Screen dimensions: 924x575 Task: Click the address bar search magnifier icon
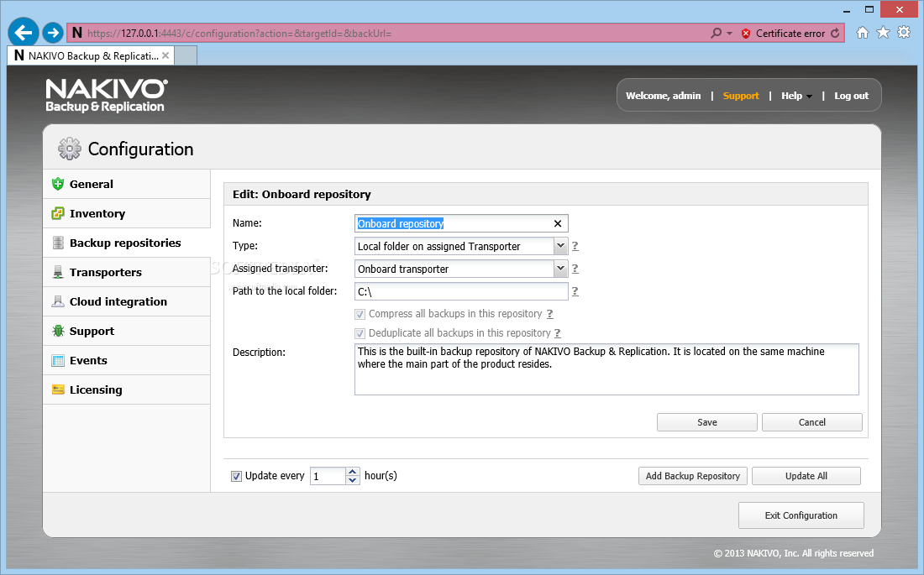[x=716, y=33]
